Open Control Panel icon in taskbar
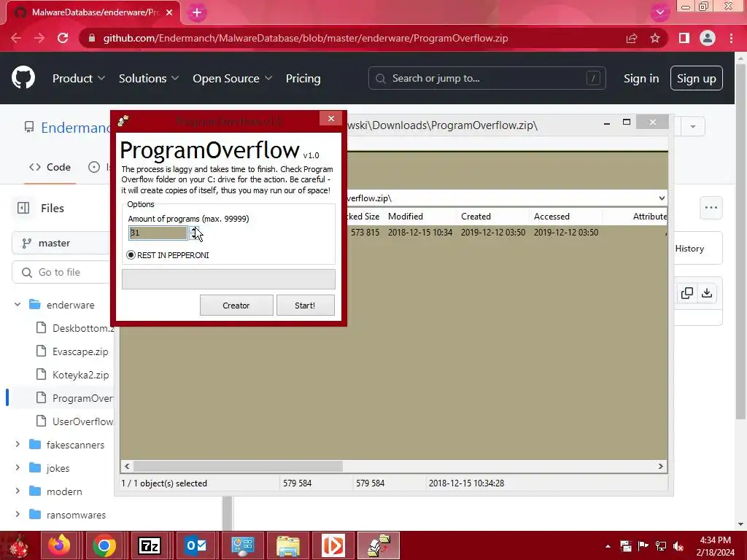The width and height of the screenshot is (747, 560). [242, 545]
